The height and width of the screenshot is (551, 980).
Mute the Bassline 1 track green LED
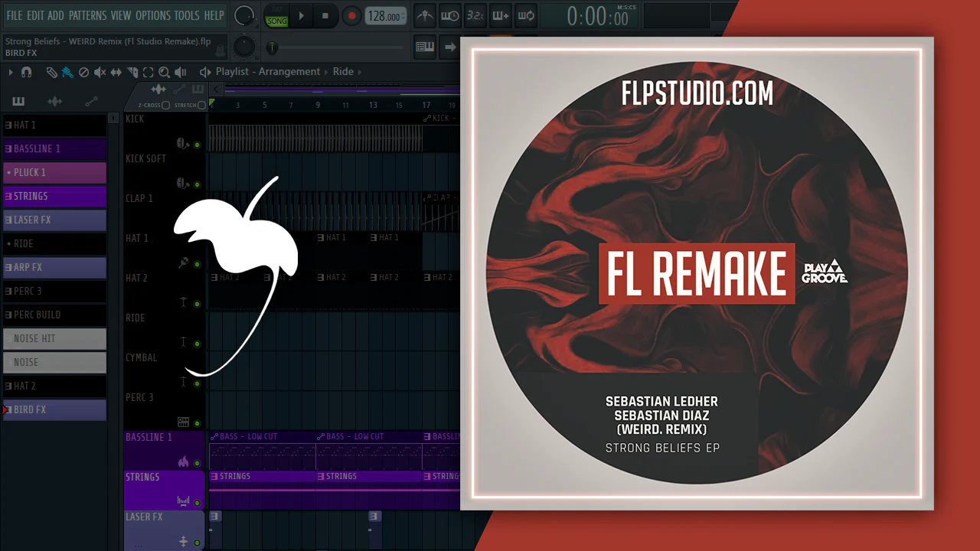click(197, 463)
